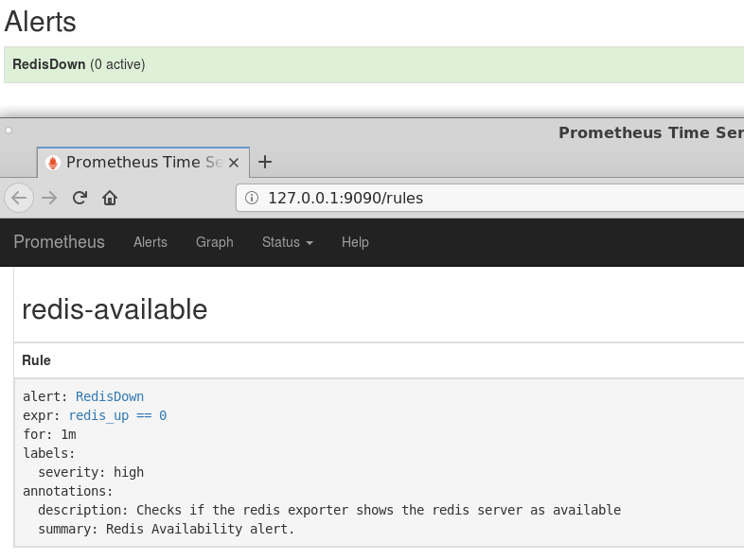Click the 'labels:' line in rule
The width and height of the screenshot is (744, 560).
coord(49,453)
